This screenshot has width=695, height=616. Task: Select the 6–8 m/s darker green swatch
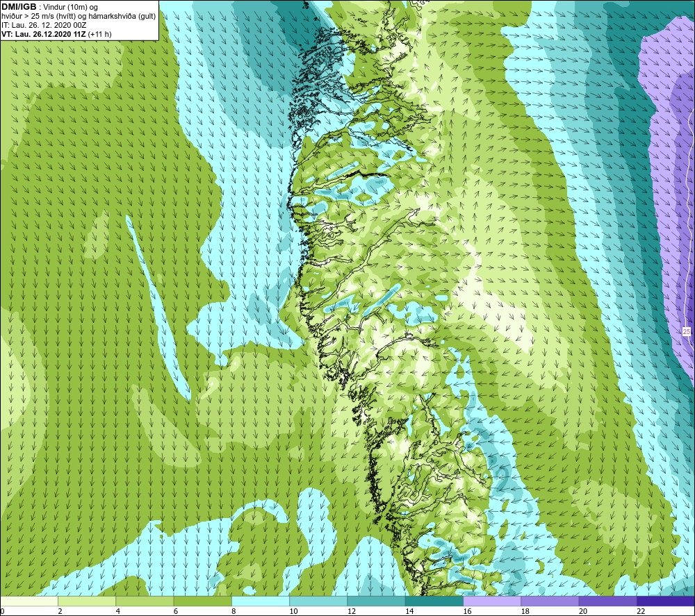[202, 601]
